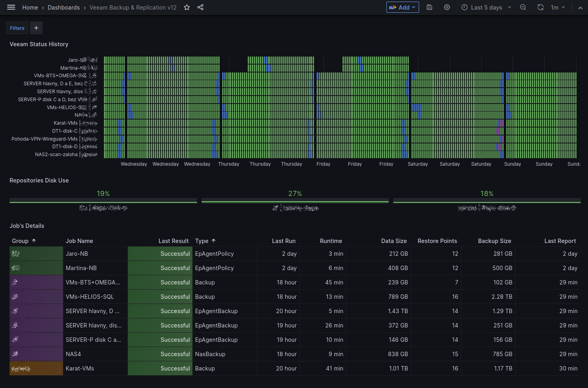The height and width of the screenshot is (388, 588).
Task: Click the SERVER-P disk C a... job cell
Action: tap(95, 340)
